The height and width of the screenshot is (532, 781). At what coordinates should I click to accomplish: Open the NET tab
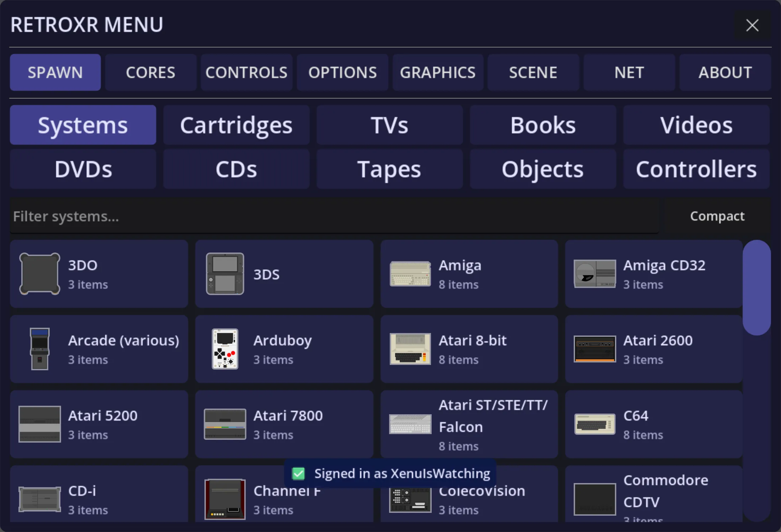click(x=629, y=72)
